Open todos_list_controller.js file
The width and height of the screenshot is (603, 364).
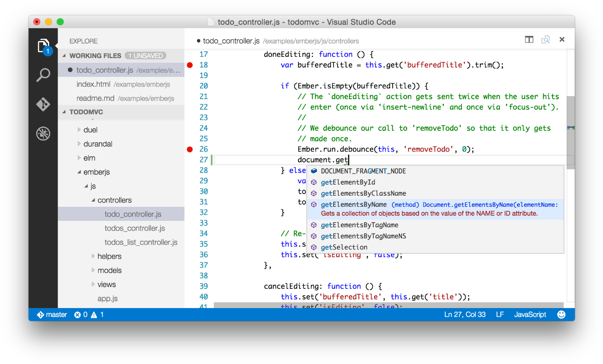tap(121, 242)
